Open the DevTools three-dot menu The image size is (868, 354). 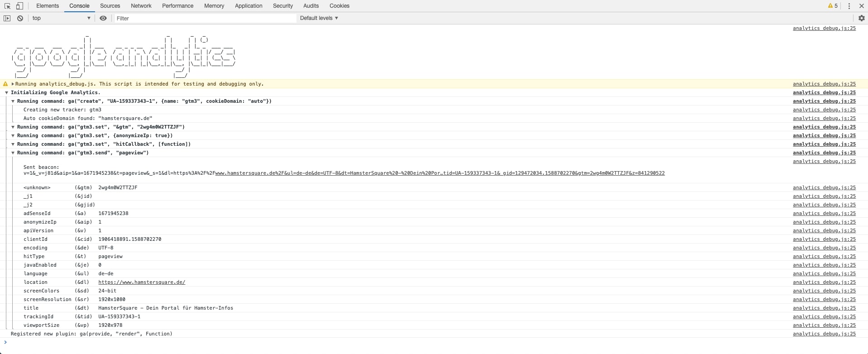point(849,6)
